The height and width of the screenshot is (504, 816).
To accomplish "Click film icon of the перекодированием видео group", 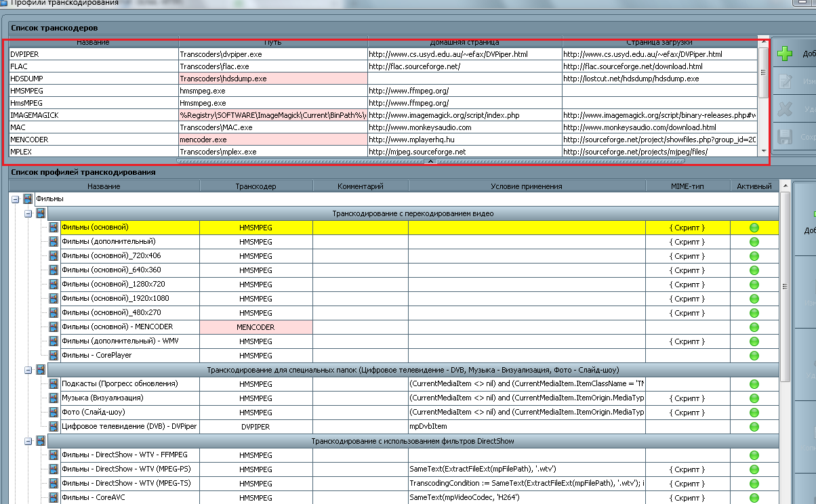I will pyautogui.click(x=41, y=213).
